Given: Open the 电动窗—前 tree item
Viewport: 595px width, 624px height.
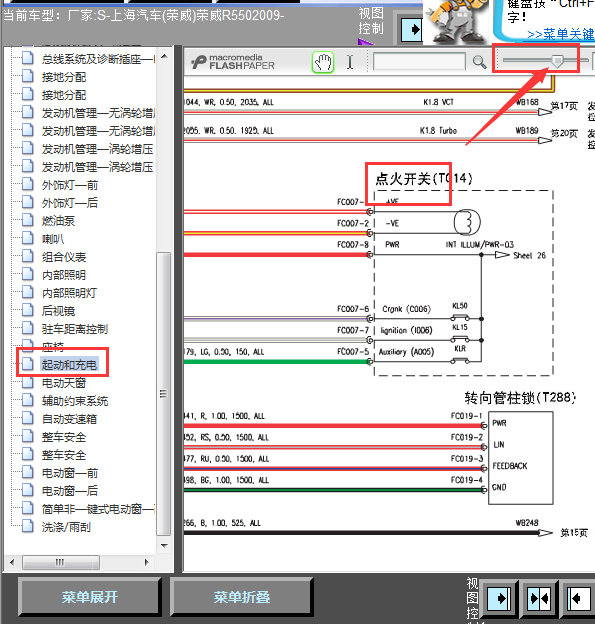Looking at the screenshot, I should [x=70, y=473].
